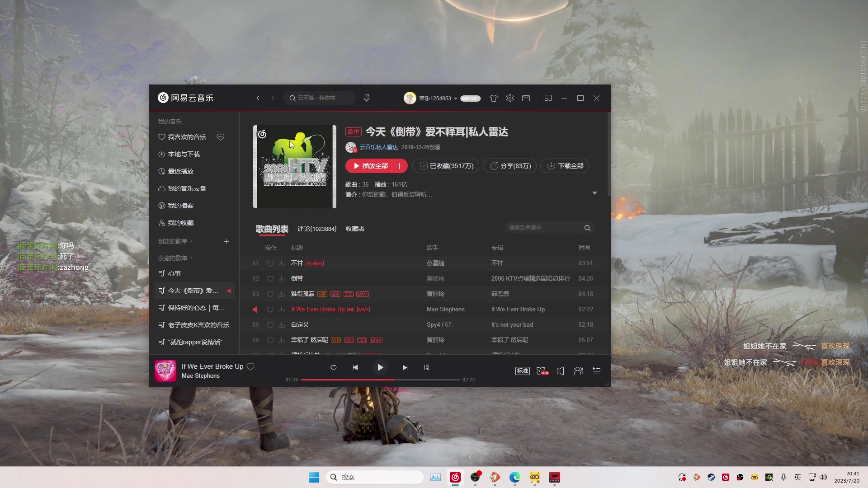
Task: Switch to mini player mode icon
Action: coord(548,98)
